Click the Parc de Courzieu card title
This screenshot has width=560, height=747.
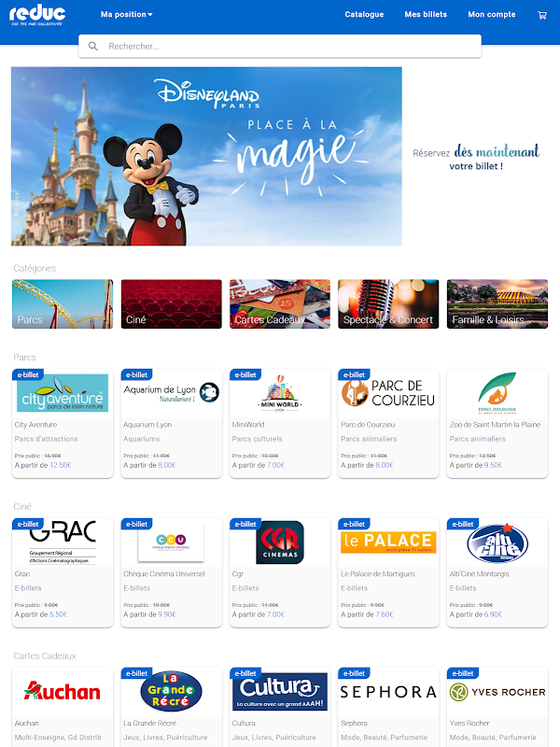coord(368,425)
